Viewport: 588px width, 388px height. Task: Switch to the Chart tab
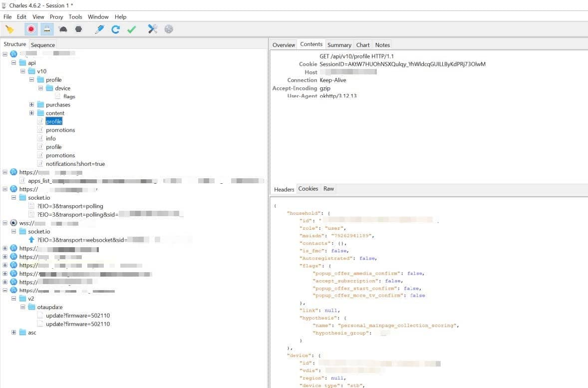(x=362, y=45)
